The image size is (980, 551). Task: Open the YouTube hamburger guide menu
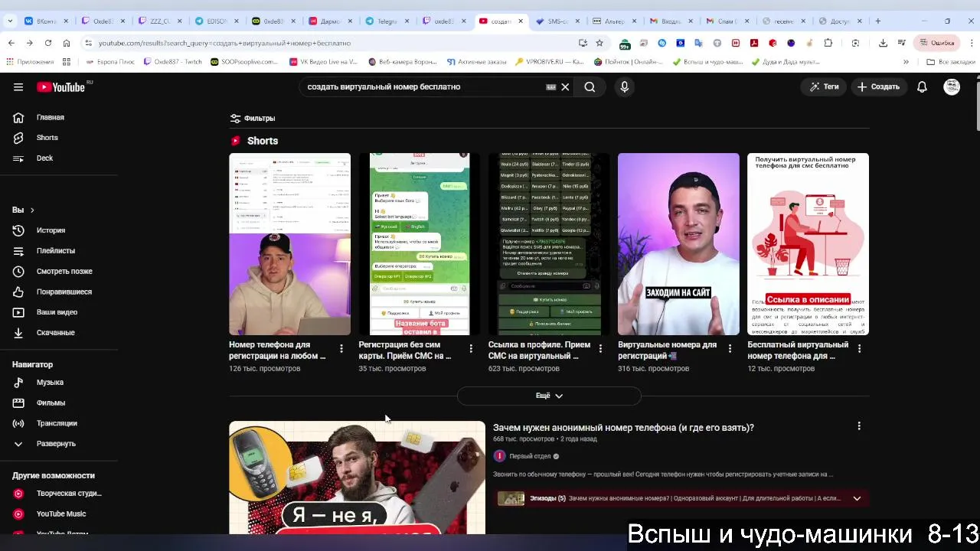coord(18,87)
